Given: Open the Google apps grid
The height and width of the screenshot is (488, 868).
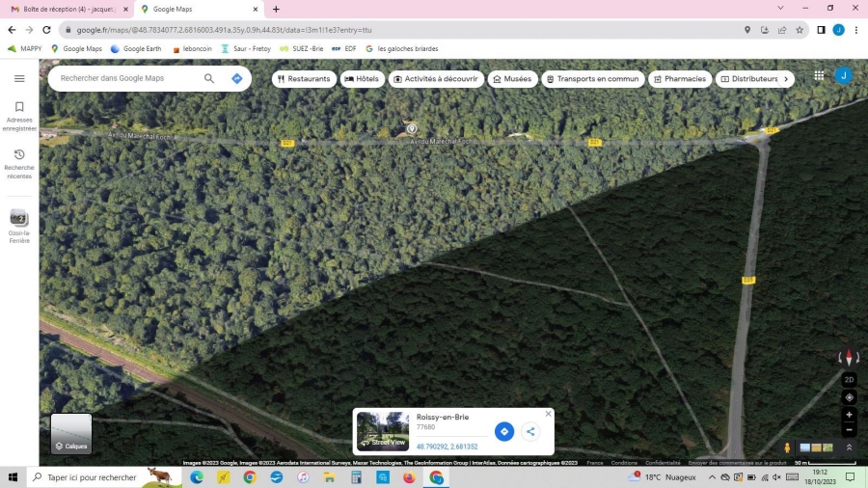Looking at the screenshot, I should click(x=819, y=75).
